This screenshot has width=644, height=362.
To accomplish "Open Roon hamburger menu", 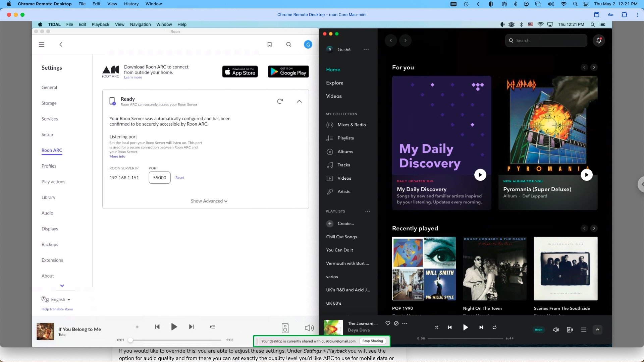I will (42, 44).
